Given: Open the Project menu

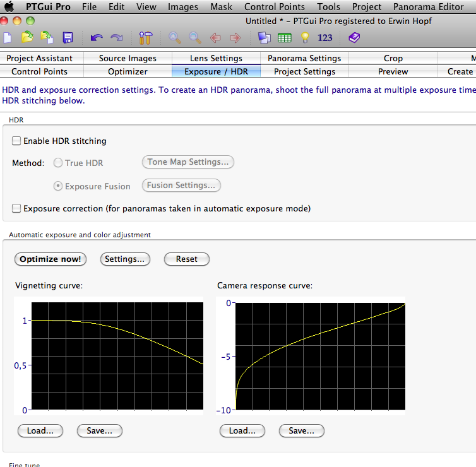Looking at the screenshot, I should (367, 7).
